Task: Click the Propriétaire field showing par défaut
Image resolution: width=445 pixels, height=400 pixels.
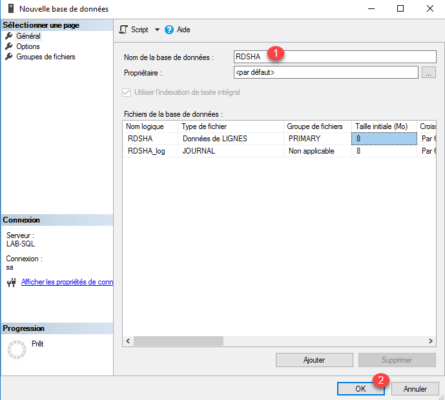Action: (x=326, y=72)
